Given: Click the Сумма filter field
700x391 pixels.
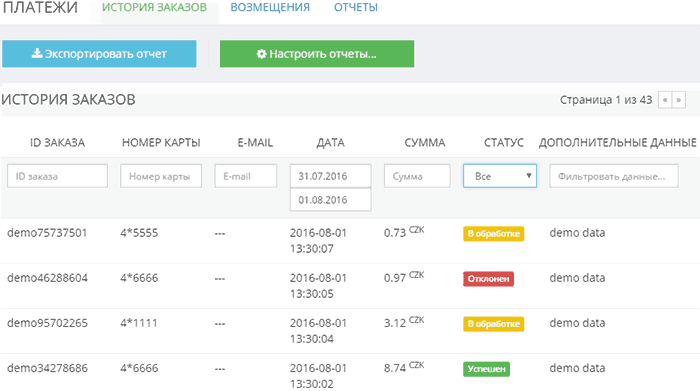Looking at the screenshot, I should point(417,176).
